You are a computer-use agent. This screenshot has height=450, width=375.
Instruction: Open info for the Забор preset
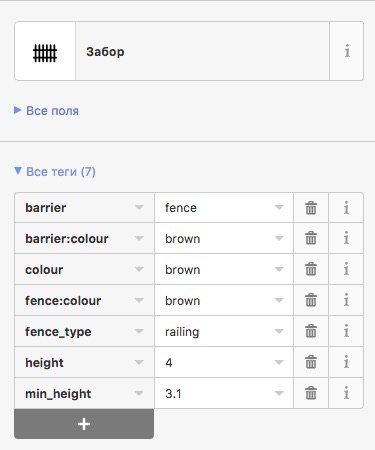[x=347, y=51]
